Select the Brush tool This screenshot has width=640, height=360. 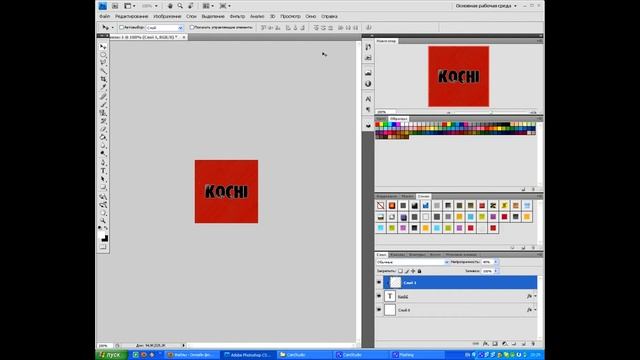[103, 105]
